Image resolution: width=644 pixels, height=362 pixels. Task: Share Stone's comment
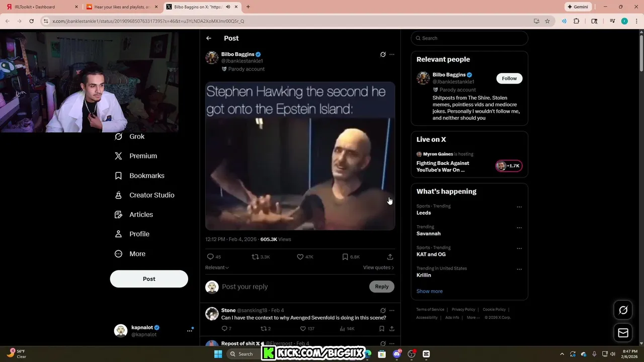391,329
